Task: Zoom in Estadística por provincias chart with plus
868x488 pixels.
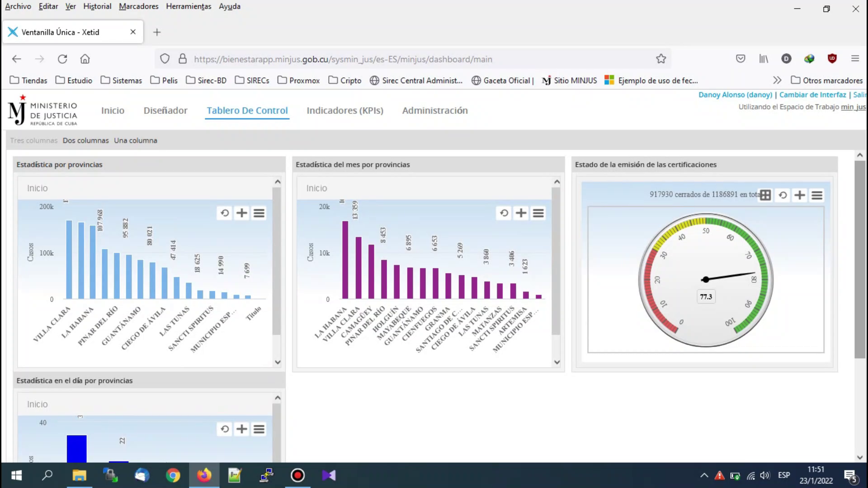Action: [x=242, y=213]
